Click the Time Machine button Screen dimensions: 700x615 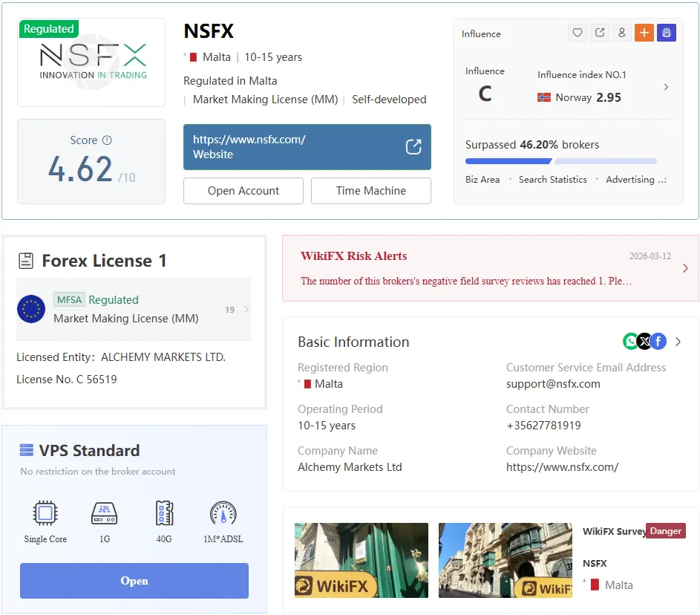tap(371, 191)
